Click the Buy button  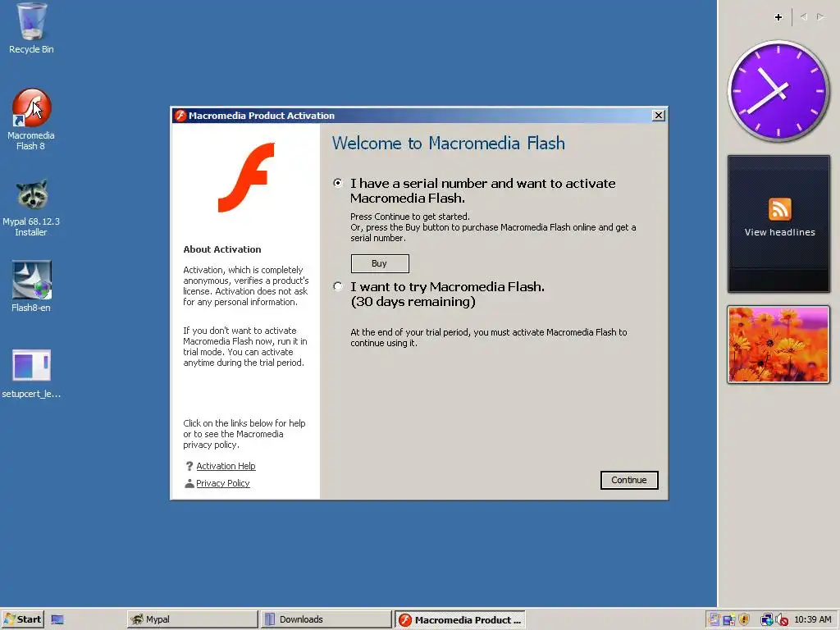pos(380,263)
